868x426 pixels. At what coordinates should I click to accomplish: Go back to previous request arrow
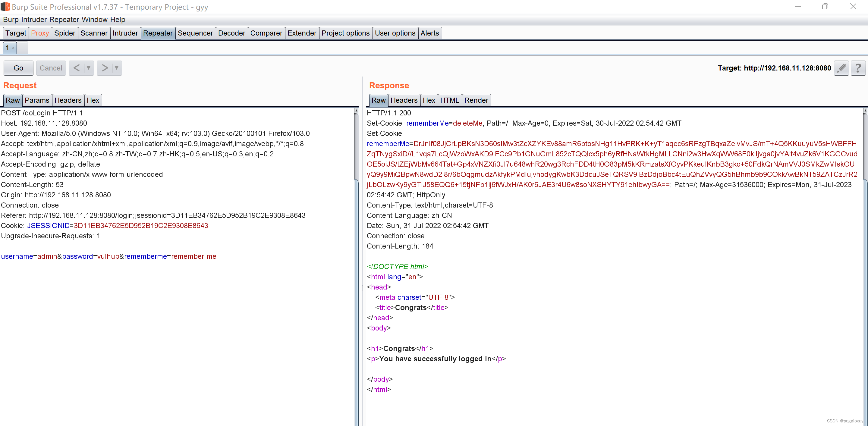point(77,68)
